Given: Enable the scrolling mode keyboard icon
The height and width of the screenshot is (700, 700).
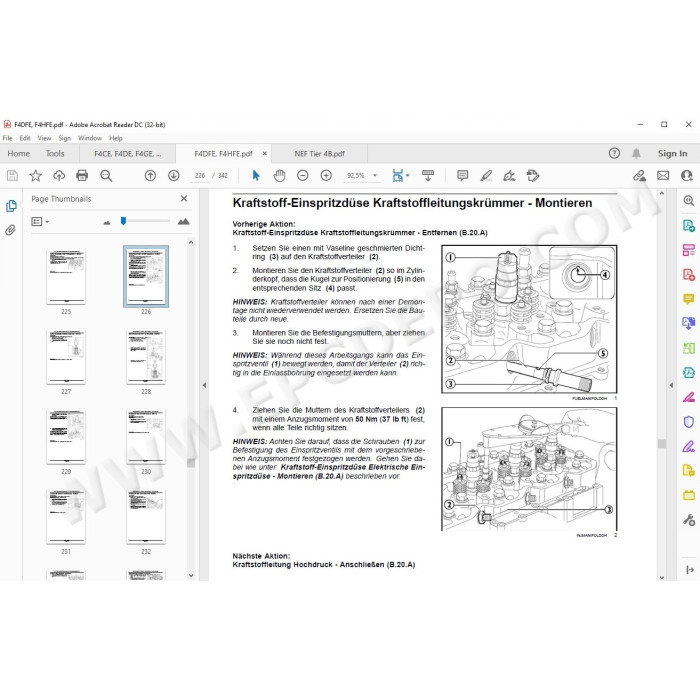Looking at the screenshot, I should coord(428,175).
